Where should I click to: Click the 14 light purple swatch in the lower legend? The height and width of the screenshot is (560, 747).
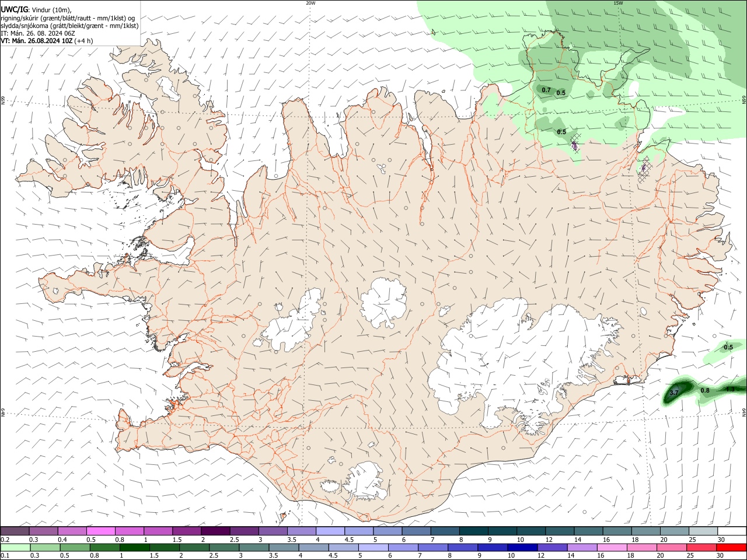pos(582,548)
